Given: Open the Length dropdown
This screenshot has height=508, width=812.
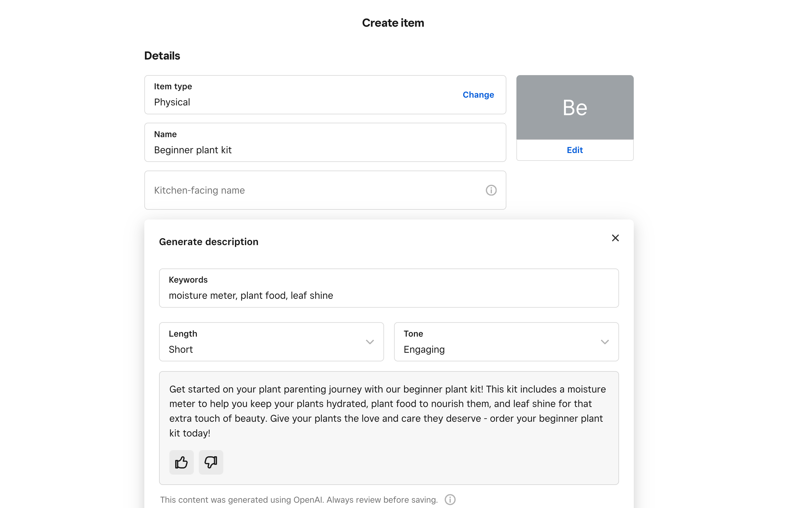Looking at the screenshot, I should click(x=271, y=342).
